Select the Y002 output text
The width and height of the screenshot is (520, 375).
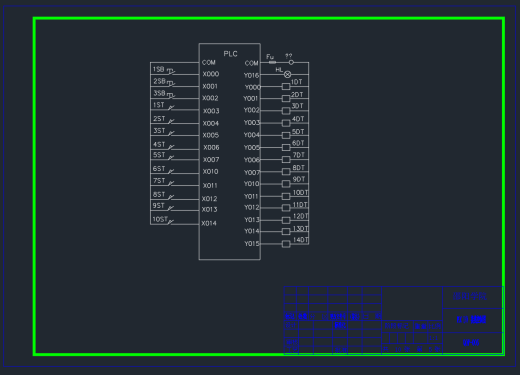[251, 110]
